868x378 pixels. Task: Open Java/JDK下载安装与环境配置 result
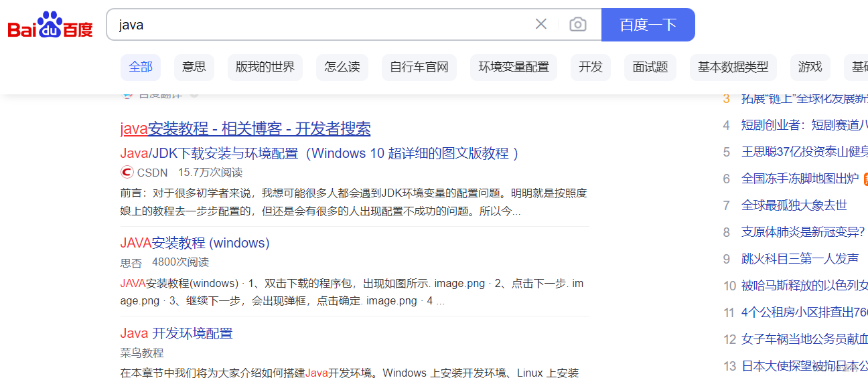coord(320,153)
